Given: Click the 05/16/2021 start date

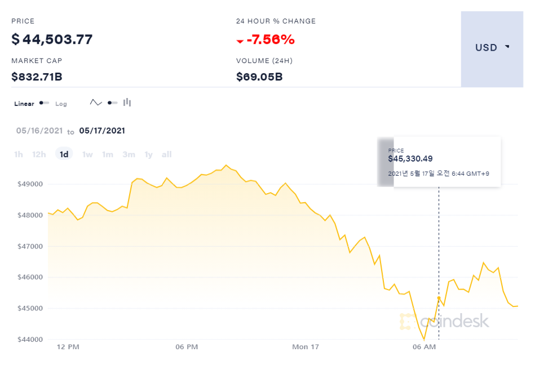Looking at the screenshot, I should coord(39,131).
